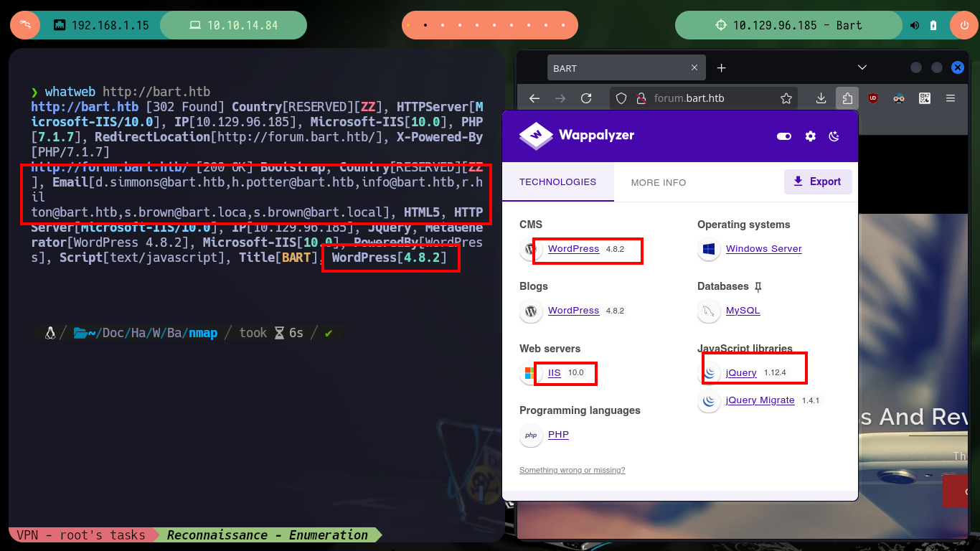
Task: Open the browser downloads panel
Action: [x=822, y=98]
